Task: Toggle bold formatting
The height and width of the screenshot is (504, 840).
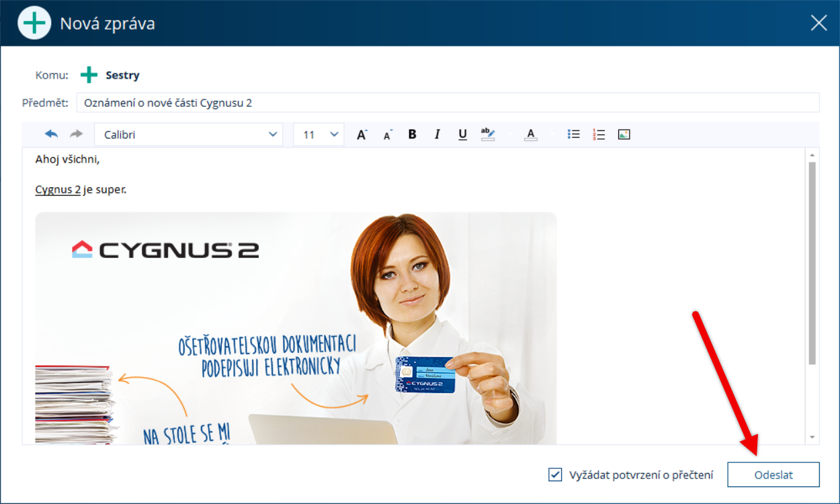Action: point(412,134)
